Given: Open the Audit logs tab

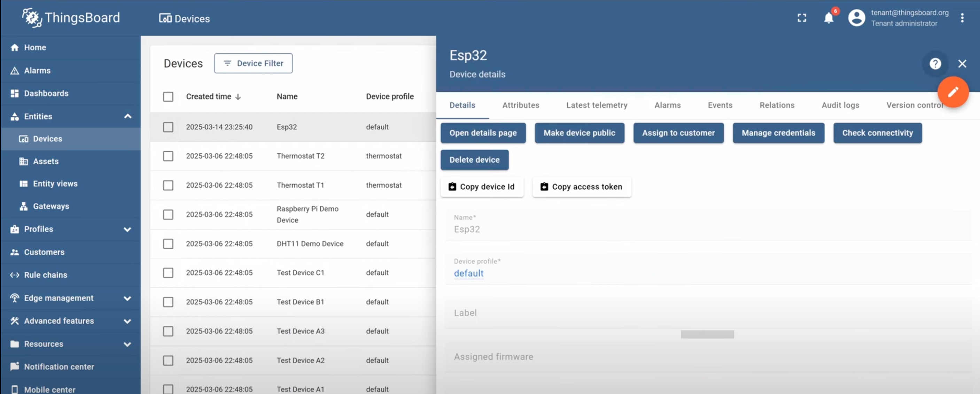Looking at the screenshot, I should tap(840, 105).
